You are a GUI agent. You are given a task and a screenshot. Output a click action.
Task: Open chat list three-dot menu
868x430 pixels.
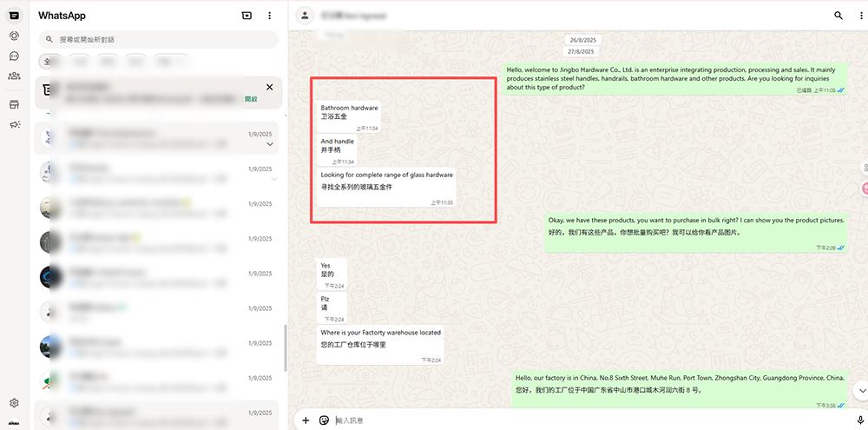270,16
